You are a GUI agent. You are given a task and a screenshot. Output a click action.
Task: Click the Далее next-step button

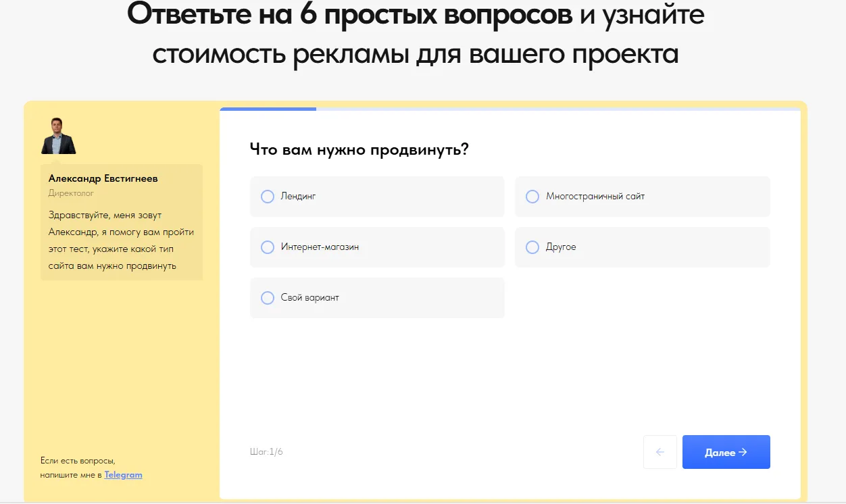726,452
